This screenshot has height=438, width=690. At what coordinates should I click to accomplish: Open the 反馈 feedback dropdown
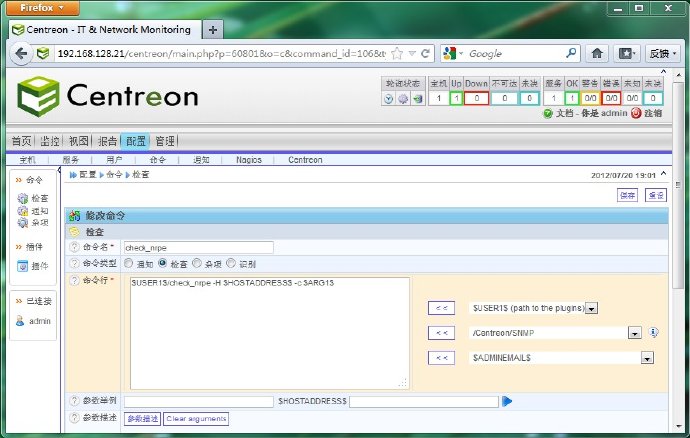tap(663, 54)
